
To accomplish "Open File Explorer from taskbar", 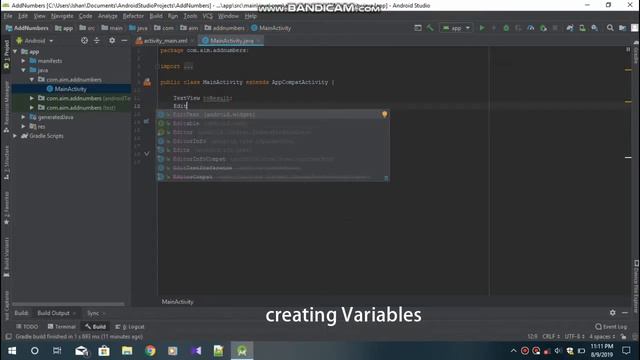I will pos(127,351).
